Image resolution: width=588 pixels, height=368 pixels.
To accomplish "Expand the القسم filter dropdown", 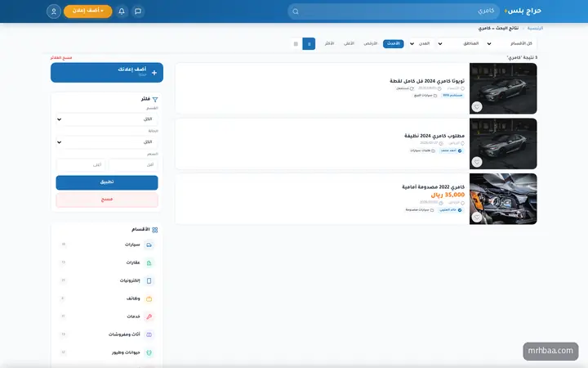I will (107, 119).
